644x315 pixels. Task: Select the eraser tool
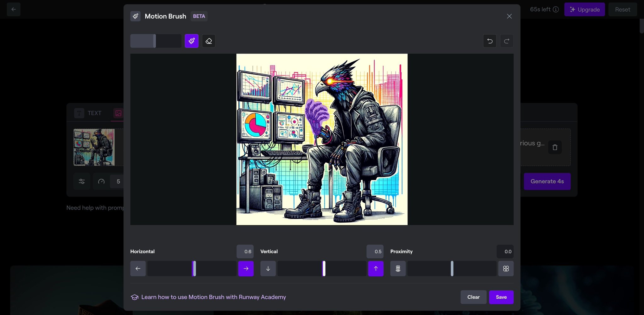(x=208, y=41)
